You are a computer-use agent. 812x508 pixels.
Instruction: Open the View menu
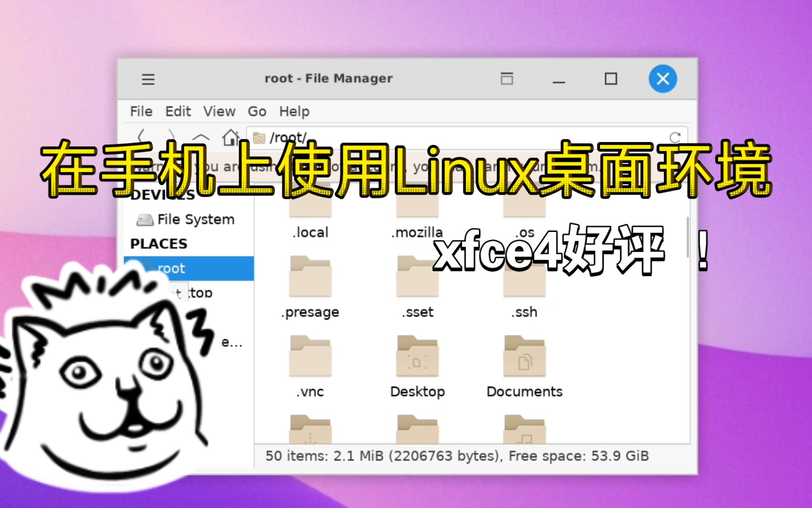coord(219,111)
